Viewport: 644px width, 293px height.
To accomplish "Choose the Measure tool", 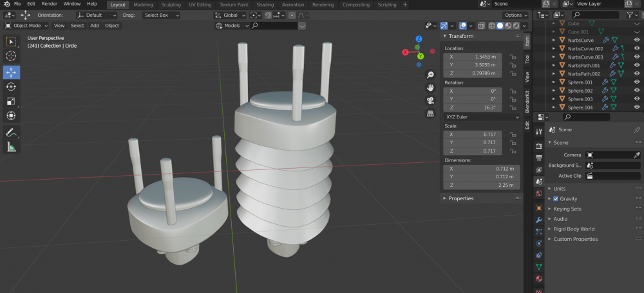I will click(x=12, y=147).
